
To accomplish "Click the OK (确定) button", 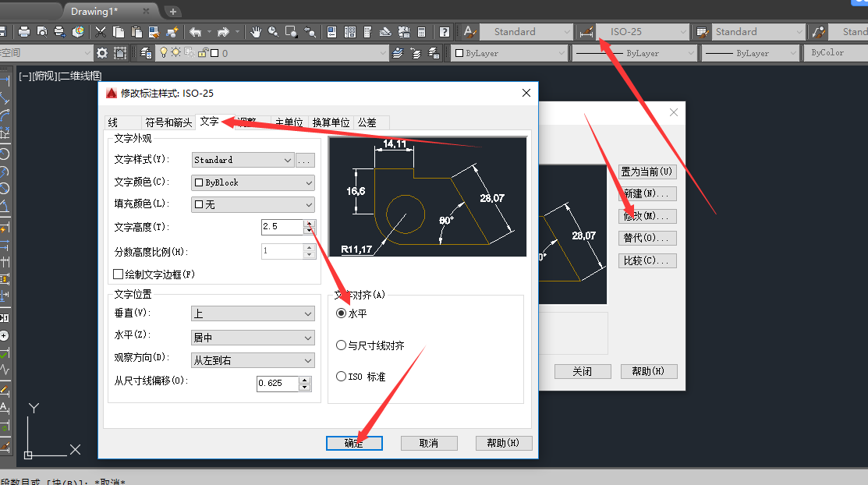I will 354,443.
